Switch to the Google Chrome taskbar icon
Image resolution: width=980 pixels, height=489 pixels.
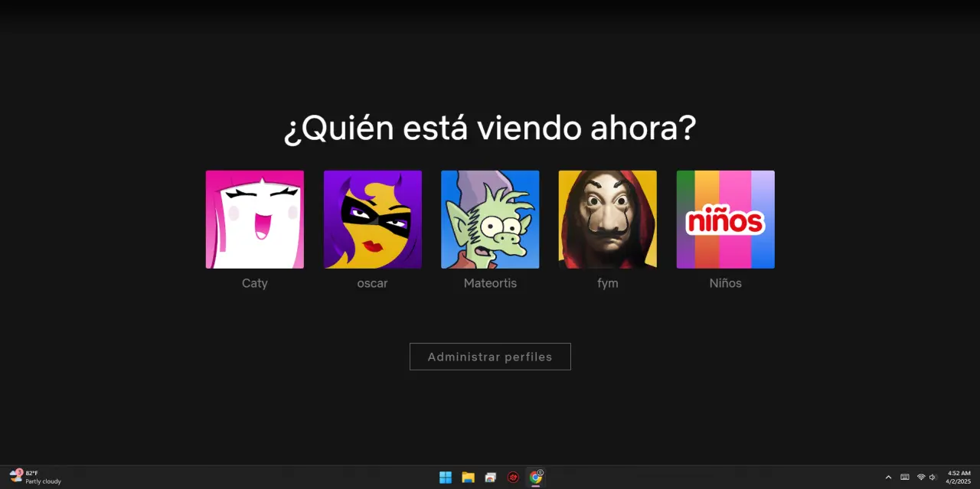pos(536,478)
